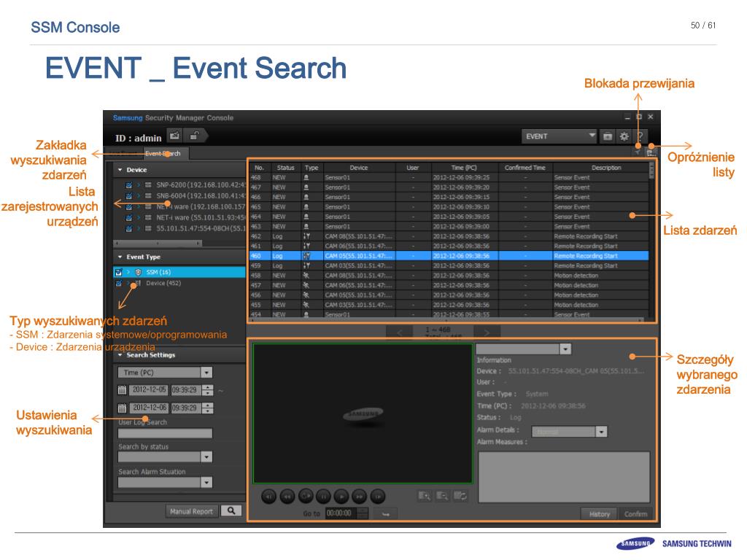
Task: Click rewind playback button
Action: pos(287,496)
